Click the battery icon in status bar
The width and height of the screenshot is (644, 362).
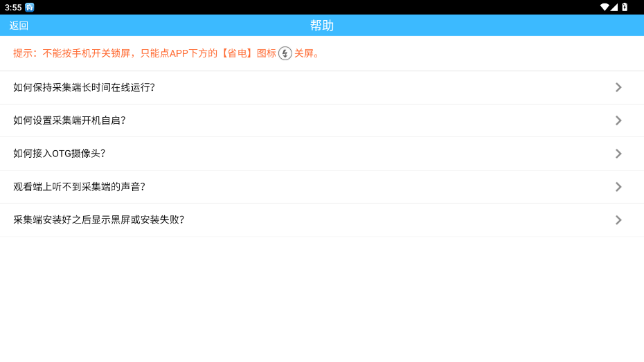tap(625, 7)
